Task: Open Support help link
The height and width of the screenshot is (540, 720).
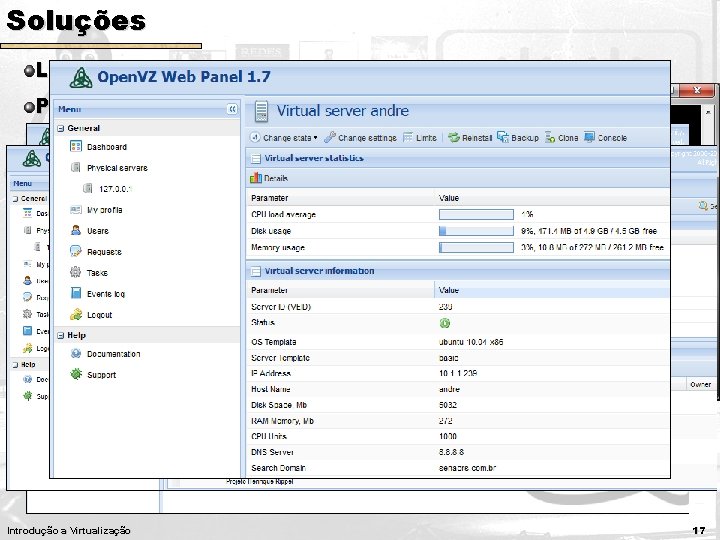Action: tap(101, 375)
